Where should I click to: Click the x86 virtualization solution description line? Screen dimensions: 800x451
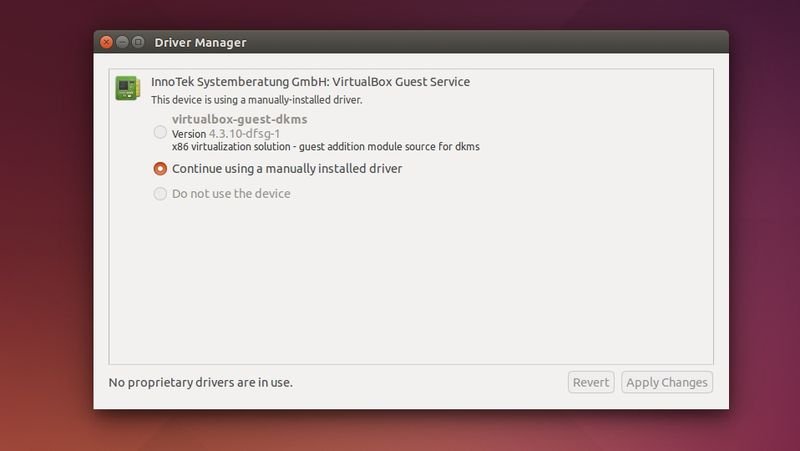tap(325, 146)
